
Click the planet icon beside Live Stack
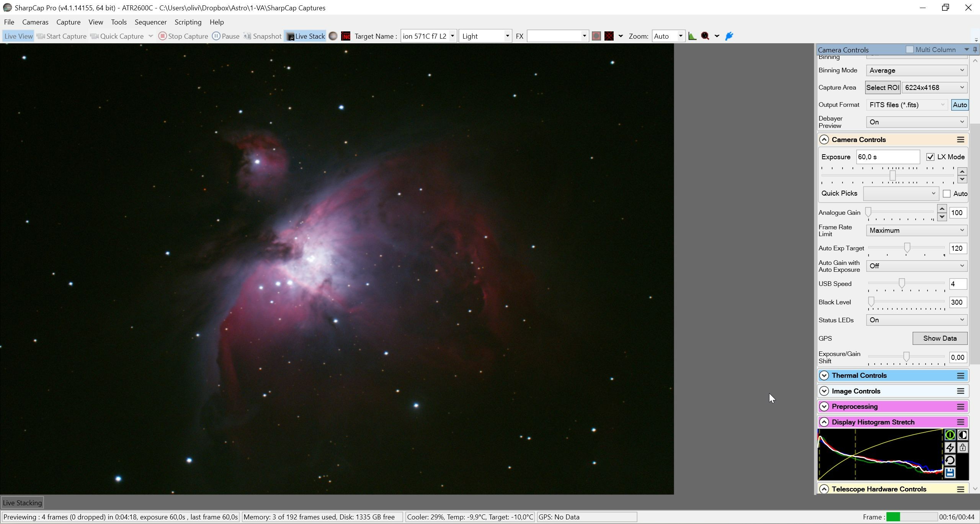(333, 36)
